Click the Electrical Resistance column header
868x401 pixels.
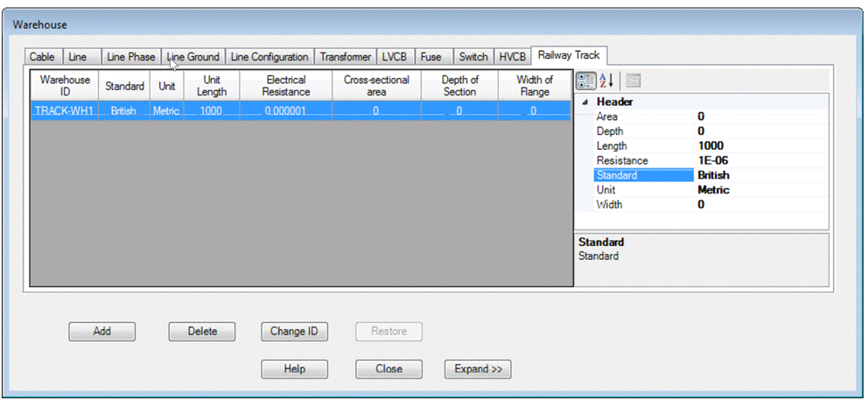point(286,86)
